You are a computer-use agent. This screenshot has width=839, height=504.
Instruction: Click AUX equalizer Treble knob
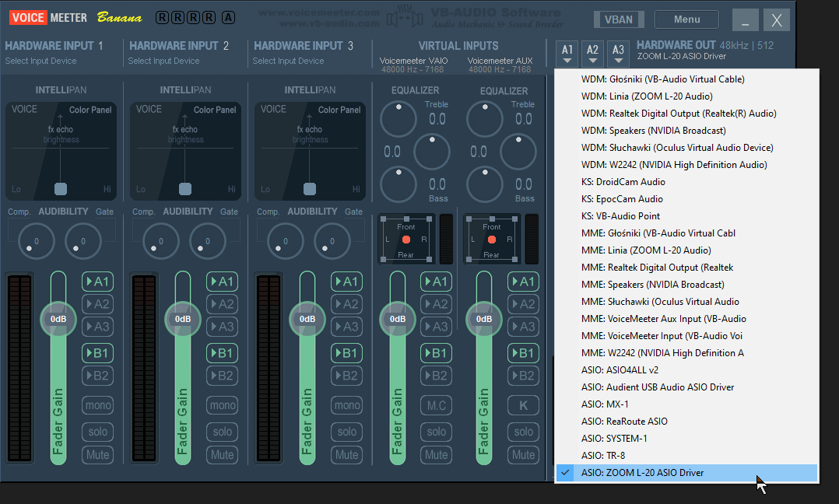(x=485, y=119)
